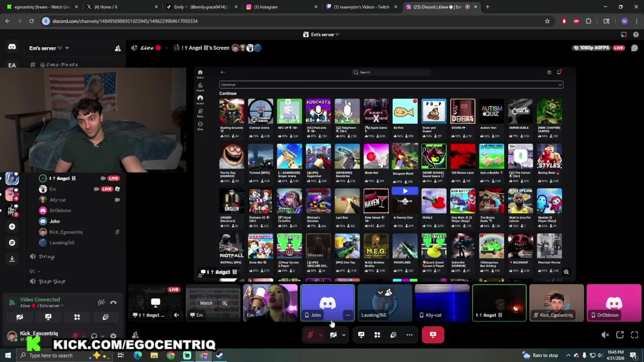Expand input device options beside user panel mic
Image resolution: width=644 pixels, height=362 pixels.
[x=84, y=336]
